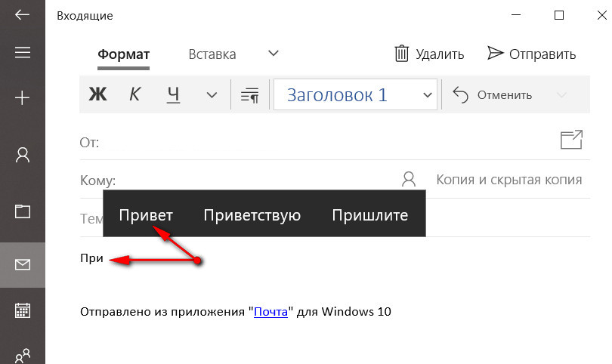Screen dimensions: 612x364
Task: Click the Отменить undo button
Action: pyautogui.click(x=492, y=95)
